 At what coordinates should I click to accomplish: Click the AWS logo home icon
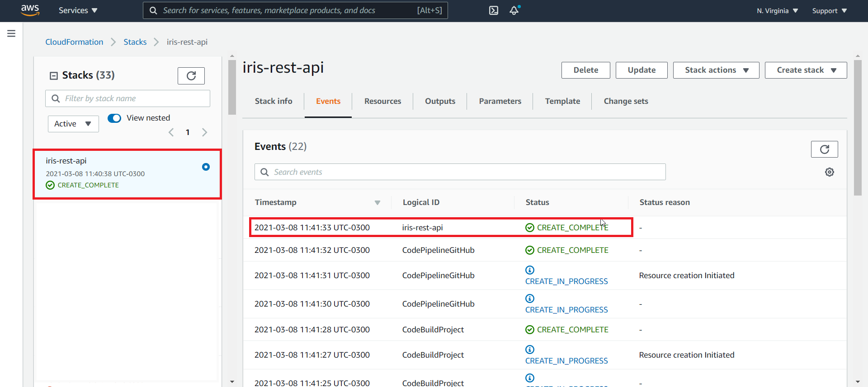30,10
